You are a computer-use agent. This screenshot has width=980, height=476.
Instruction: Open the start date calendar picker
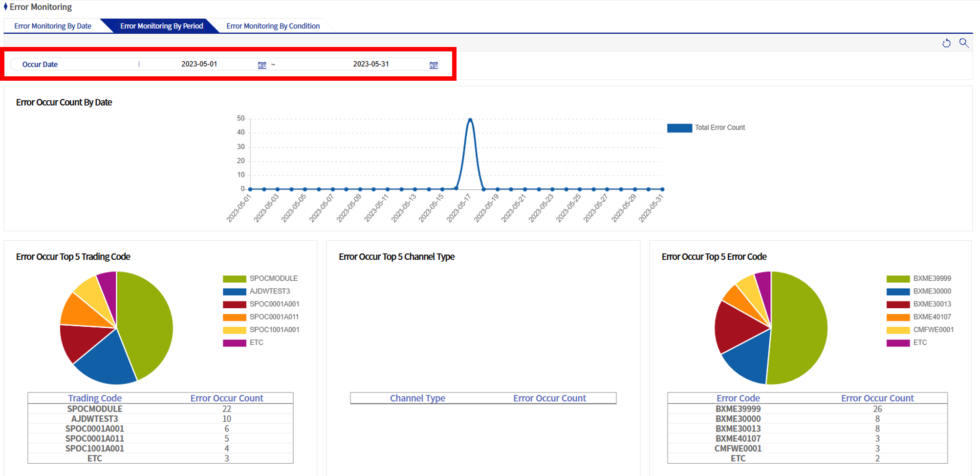click(262, 65)
